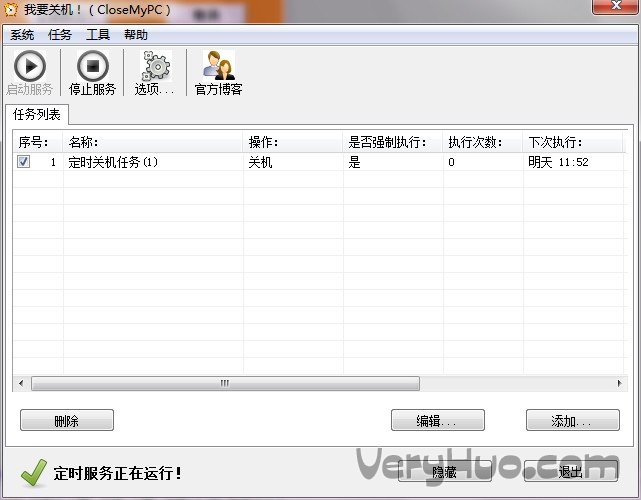Click the horizontal scrollbar thumb
641x500 pixels.
[x=225, y=383]
